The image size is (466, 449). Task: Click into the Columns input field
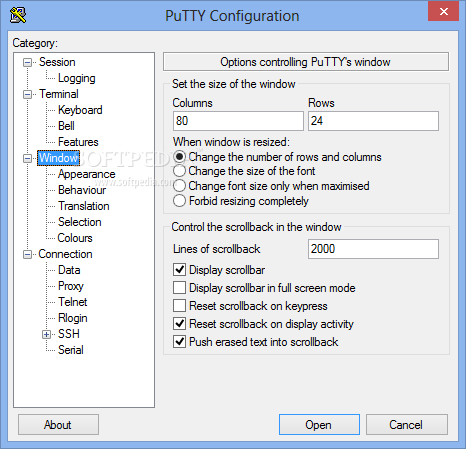coord(238,121)
